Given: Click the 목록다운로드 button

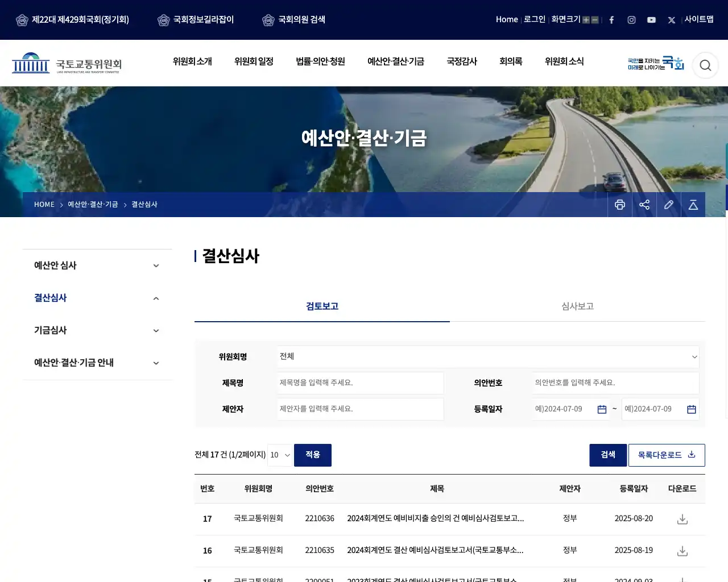Looking at the screenshot, I should (x=667, y=455).
